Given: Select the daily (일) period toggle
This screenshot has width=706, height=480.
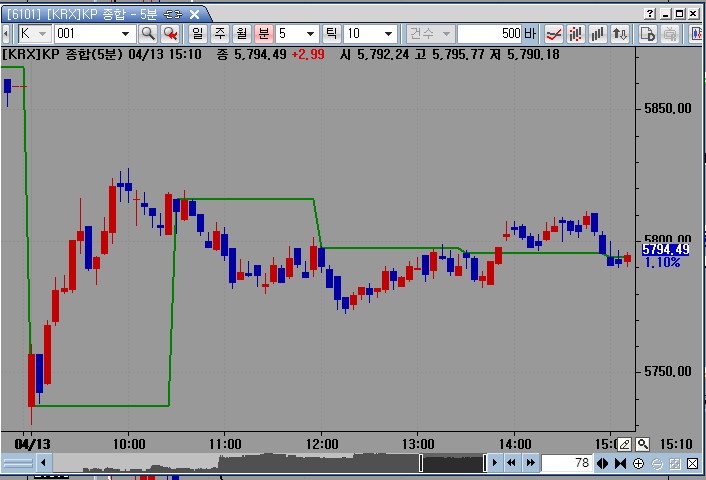Looking at the screenshot, I should coord(196,34).
